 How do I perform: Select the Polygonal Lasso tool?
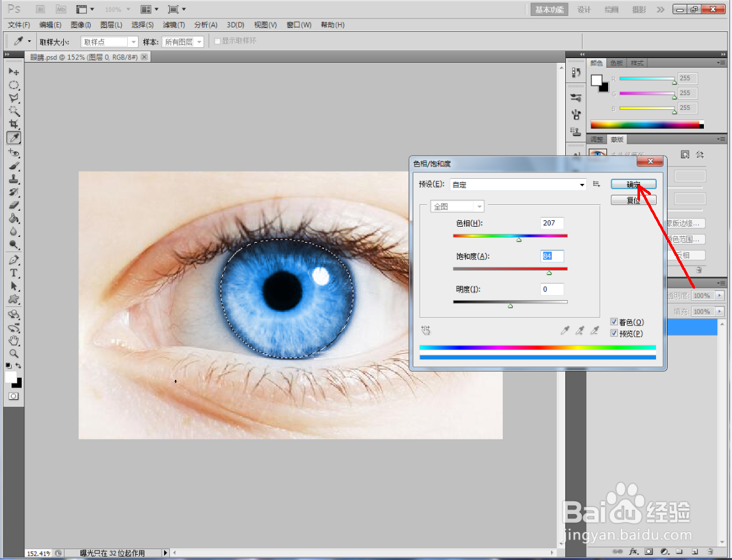tap(14, 98)
